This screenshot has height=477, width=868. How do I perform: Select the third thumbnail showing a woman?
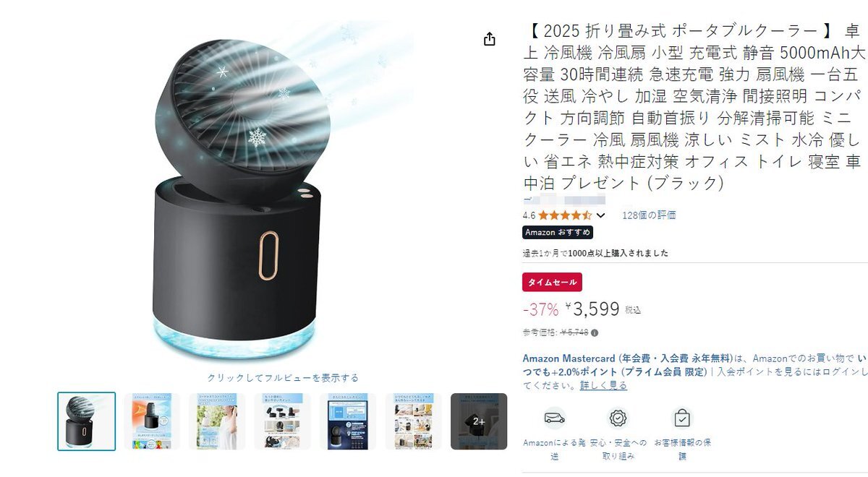[217, 421]
